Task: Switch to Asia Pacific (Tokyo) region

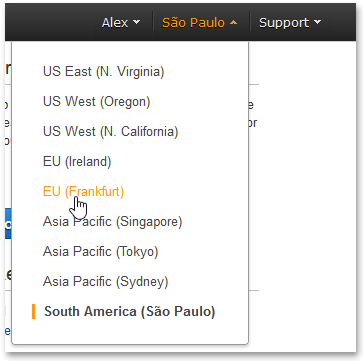Action: pos(100,252)
